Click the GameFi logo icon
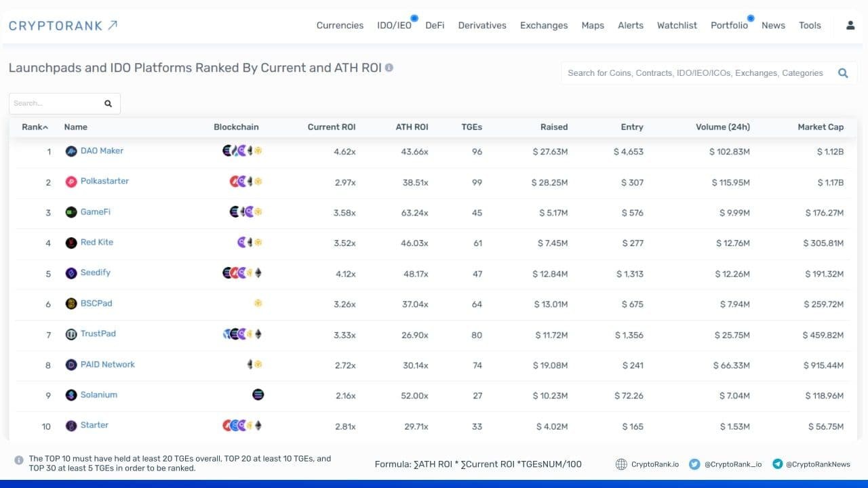This screenshot has height=488, width=868. [71, 212]
